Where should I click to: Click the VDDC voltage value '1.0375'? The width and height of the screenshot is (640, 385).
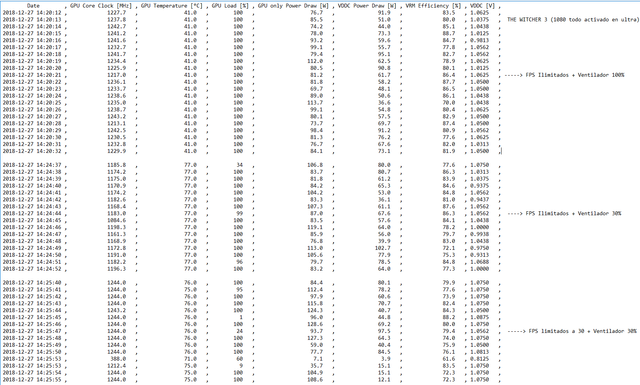(480, 20)
